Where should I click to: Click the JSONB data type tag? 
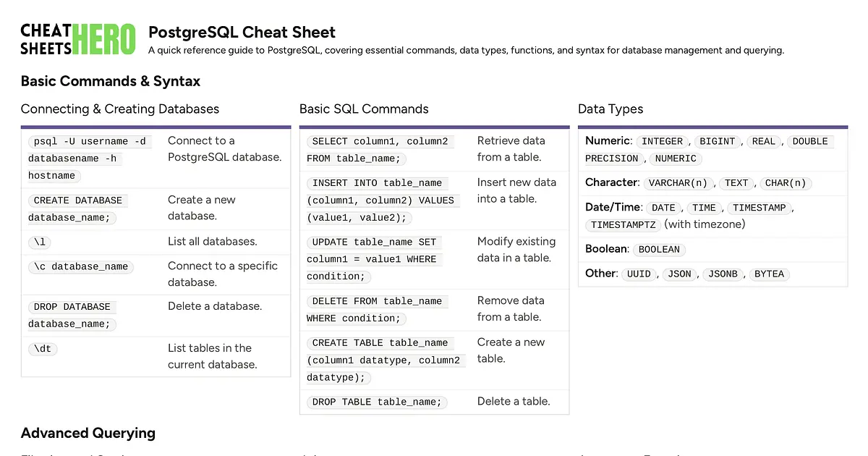(723, 274)
